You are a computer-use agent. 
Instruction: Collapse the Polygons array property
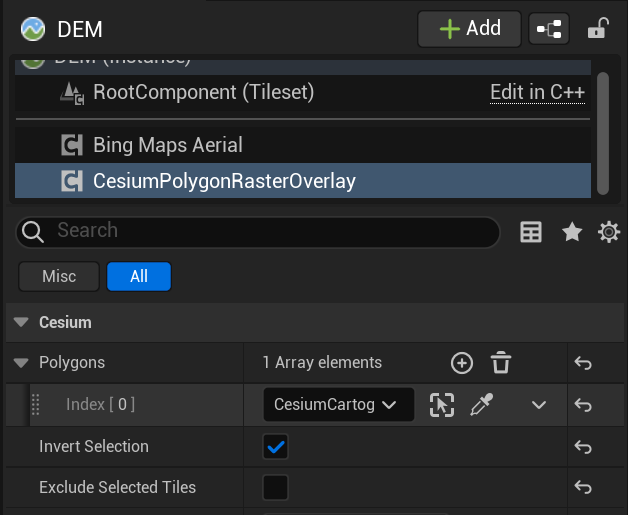pos(21,363)
